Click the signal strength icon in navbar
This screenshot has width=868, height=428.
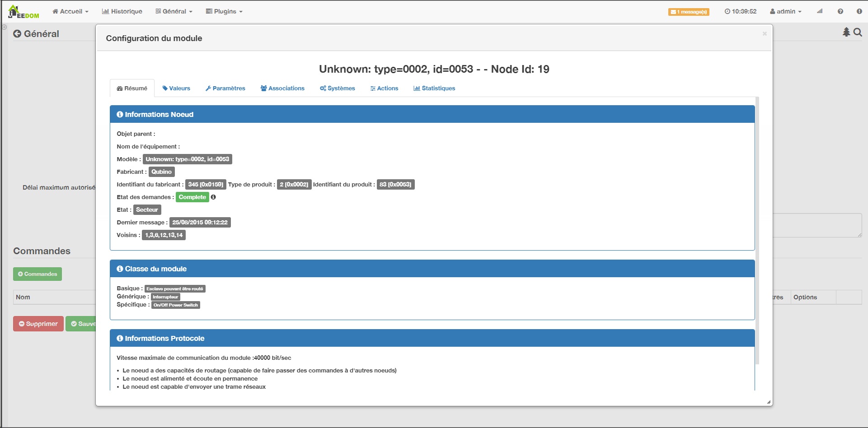[x=820, y=11]
